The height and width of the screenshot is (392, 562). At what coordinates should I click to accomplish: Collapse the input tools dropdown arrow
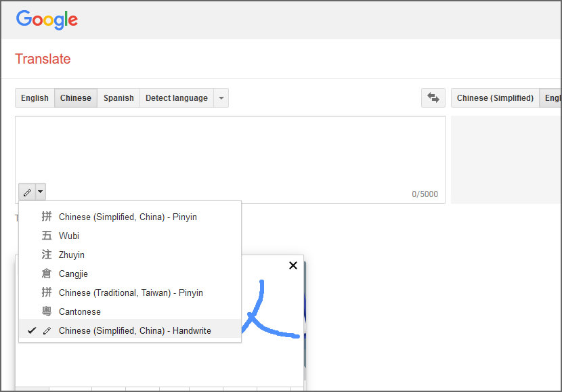tap(41, 192)
